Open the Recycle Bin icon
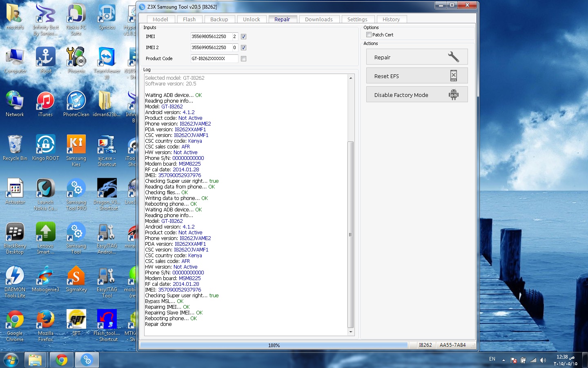588x368 pixels. point(15,148)
